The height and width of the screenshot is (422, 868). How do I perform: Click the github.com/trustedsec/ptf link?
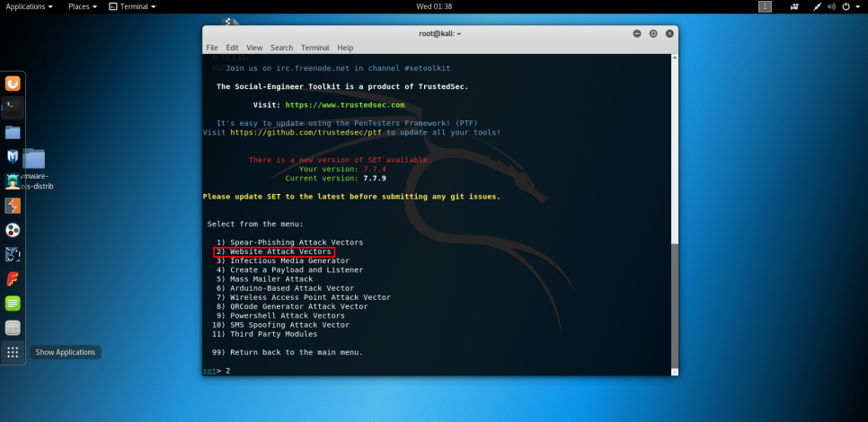(306, 132)
